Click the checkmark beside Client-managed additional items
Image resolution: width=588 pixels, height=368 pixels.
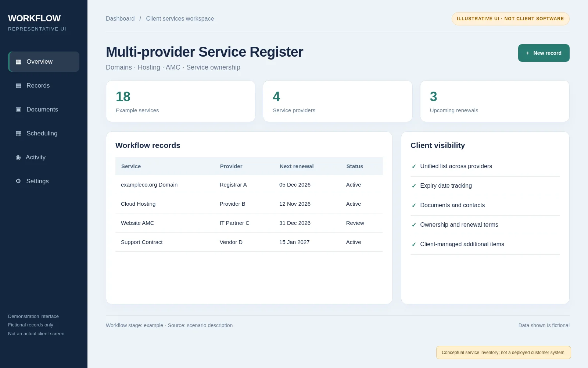coord(414,244)
